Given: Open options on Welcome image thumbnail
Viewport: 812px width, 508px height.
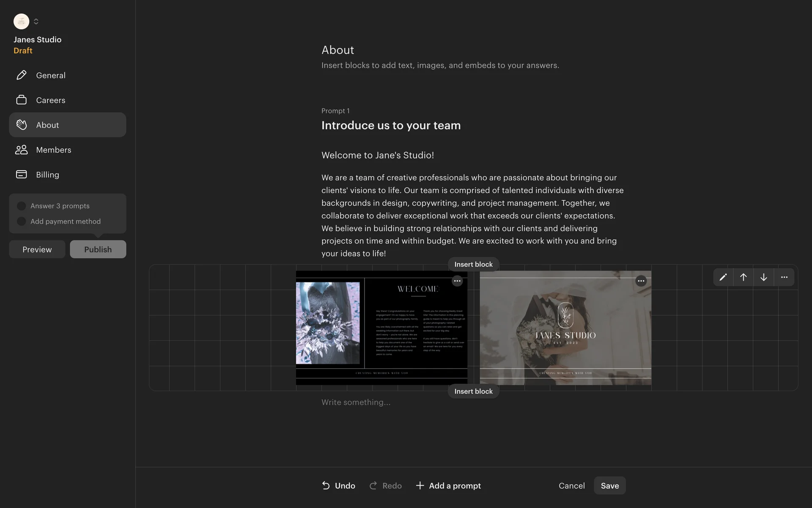Looking at the screenshot, I should click(x=457, y=281).
